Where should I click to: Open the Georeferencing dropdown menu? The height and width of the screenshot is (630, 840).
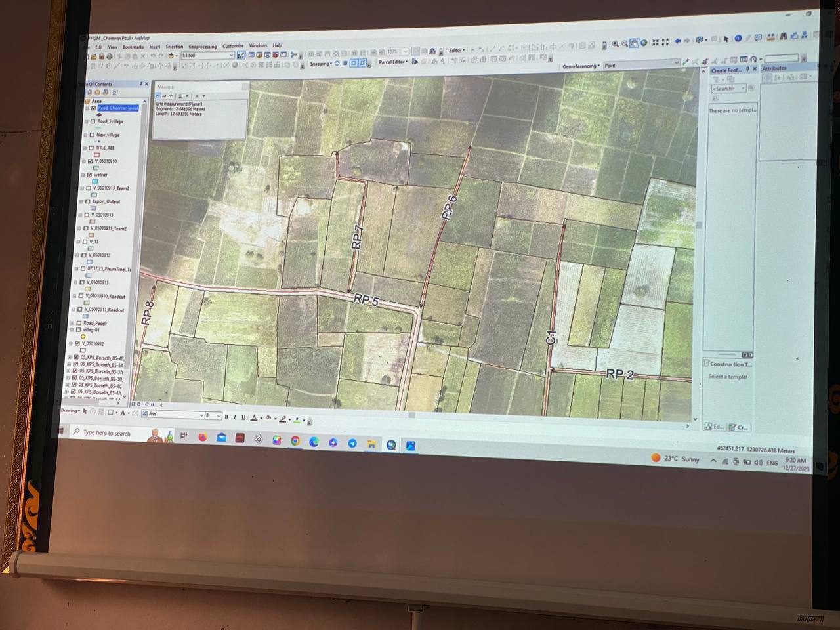tap(581, 66)
